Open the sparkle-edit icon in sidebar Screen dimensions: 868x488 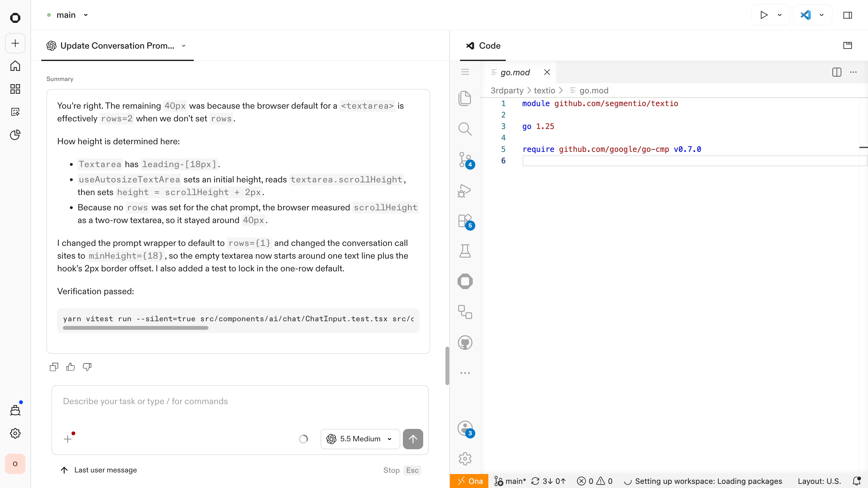click(x=15, y=112)
